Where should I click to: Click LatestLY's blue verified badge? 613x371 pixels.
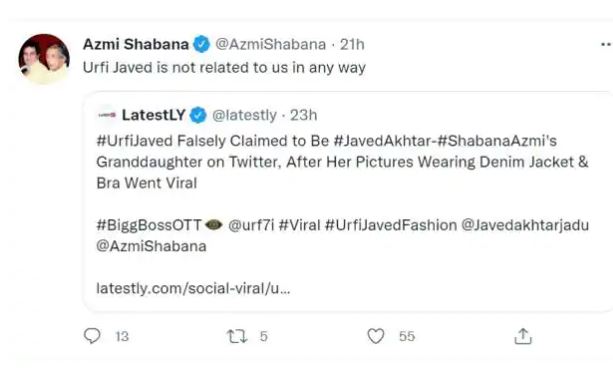tap(198, 115)
